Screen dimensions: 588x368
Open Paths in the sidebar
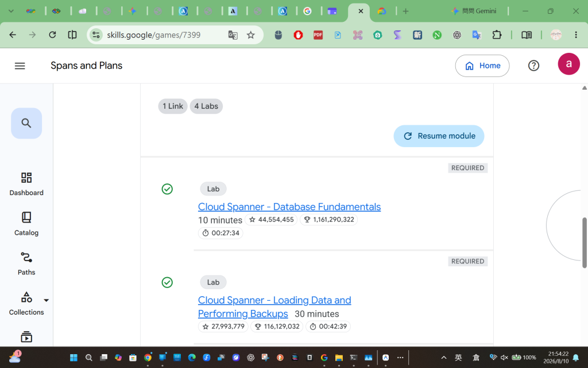(x=26, y=263)
